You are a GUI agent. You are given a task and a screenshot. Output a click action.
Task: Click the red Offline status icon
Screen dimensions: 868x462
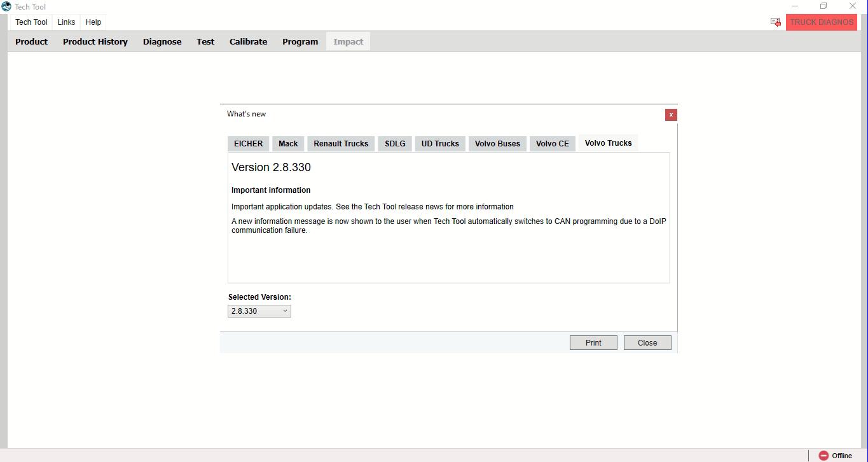click(x=823, y=456)
